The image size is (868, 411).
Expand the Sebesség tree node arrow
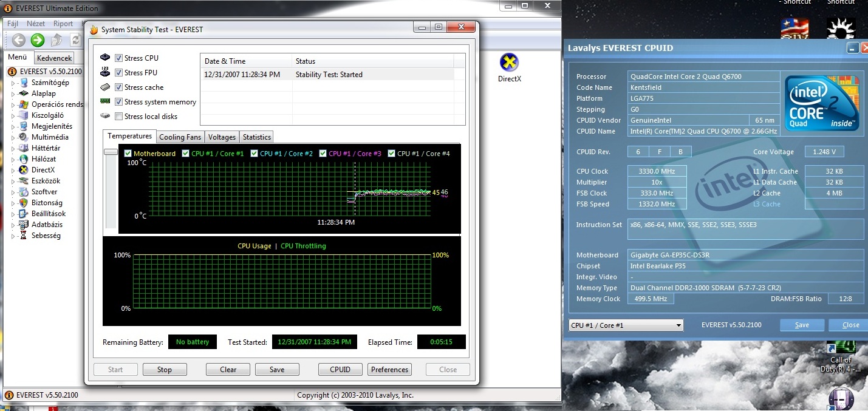[x=13, y=236]
